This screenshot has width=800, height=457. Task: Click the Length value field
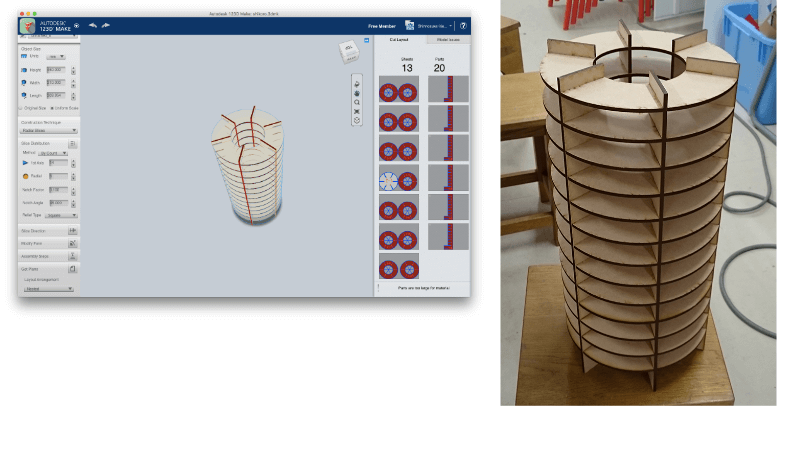[56, 95]
